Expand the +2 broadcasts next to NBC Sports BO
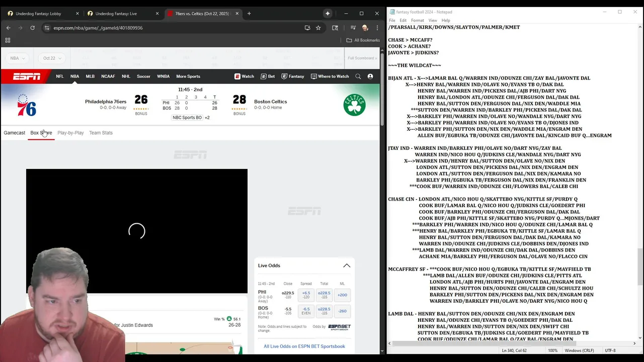This screenshot has width=644, height=362. click(207, 118)
